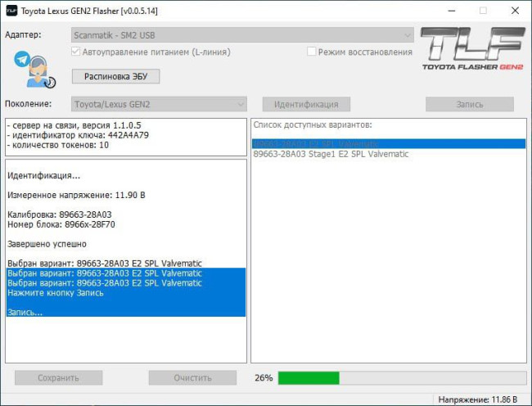Open the Telegram support icon
The image size is (532, 406).
34,70
